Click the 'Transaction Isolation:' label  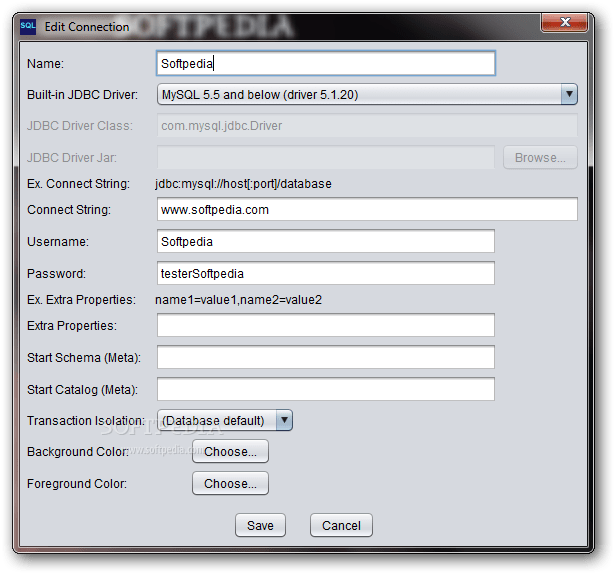point(86,421)
